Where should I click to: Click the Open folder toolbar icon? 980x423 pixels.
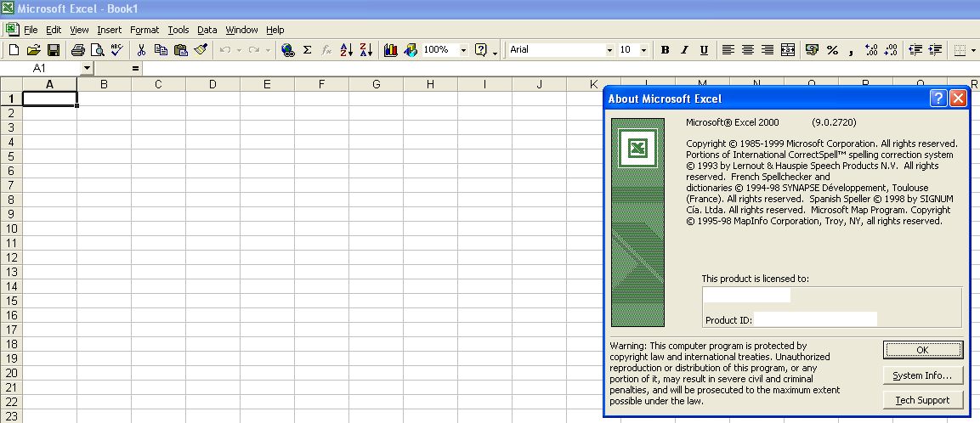tap(34, 50)
